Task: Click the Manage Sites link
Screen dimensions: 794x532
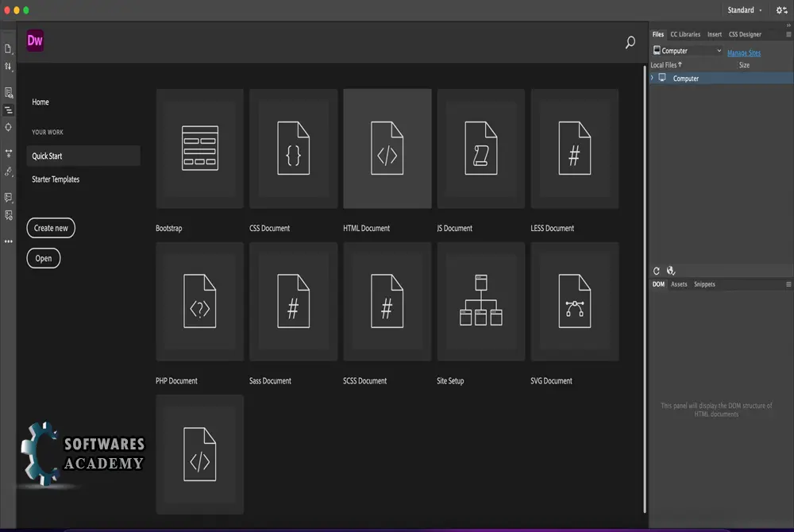Action: tap(744, 52)
